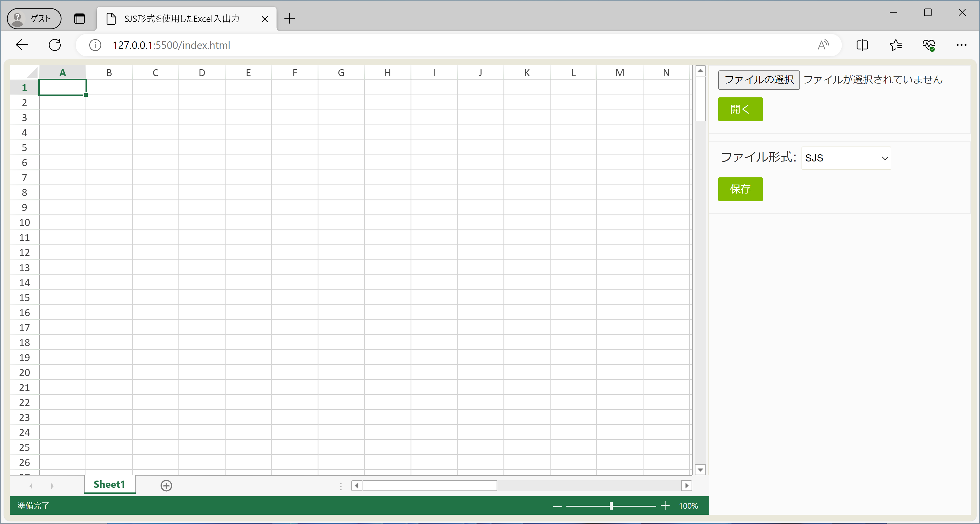Click horizontal scrollbar right arrow
The image size is (980, 524).
686,486
